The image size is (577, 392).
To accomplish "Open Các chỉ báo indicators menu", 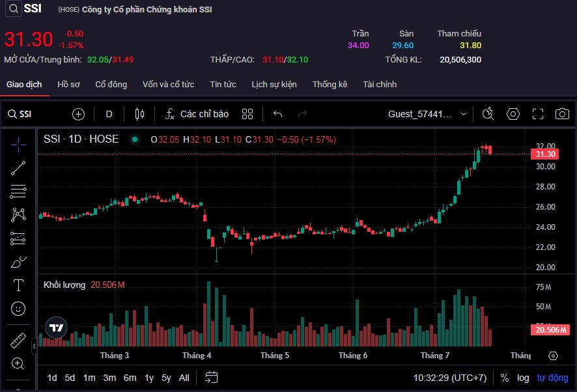I will point(197,114).
